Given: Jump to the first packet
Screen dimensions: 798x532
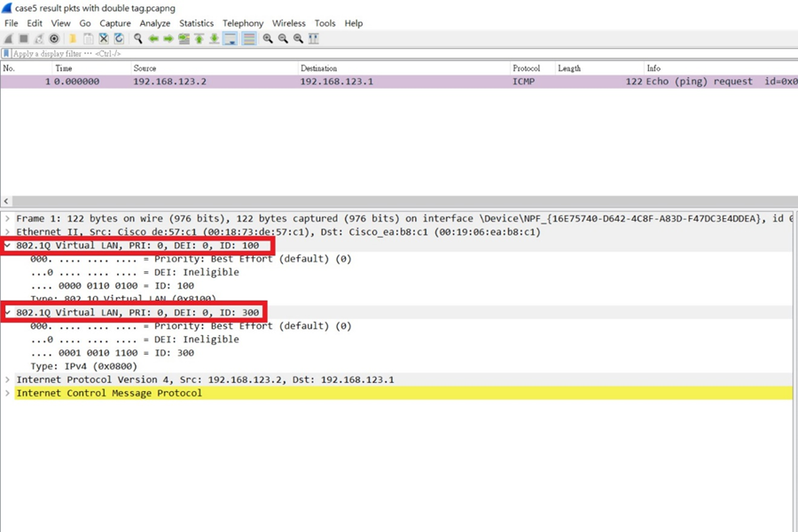Looking at the screenshot, I should 199,39.
